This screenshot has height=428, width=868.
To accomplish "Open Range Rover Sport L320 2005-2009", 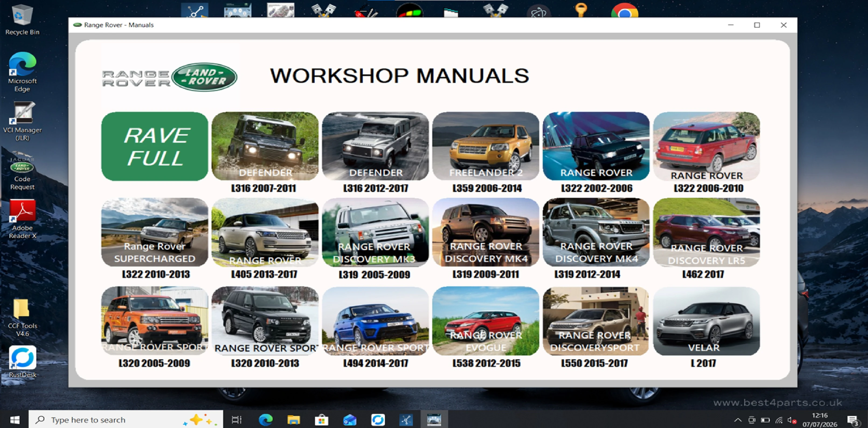I will tap(155, 321).
